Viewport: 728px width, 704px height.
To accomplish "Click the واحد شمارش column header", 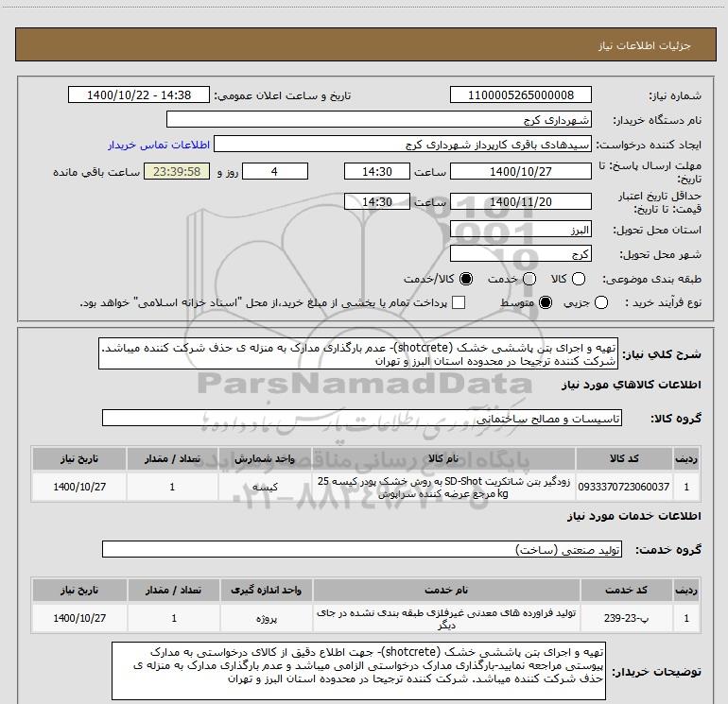I will pyautogui.click(x=264, y=459).
